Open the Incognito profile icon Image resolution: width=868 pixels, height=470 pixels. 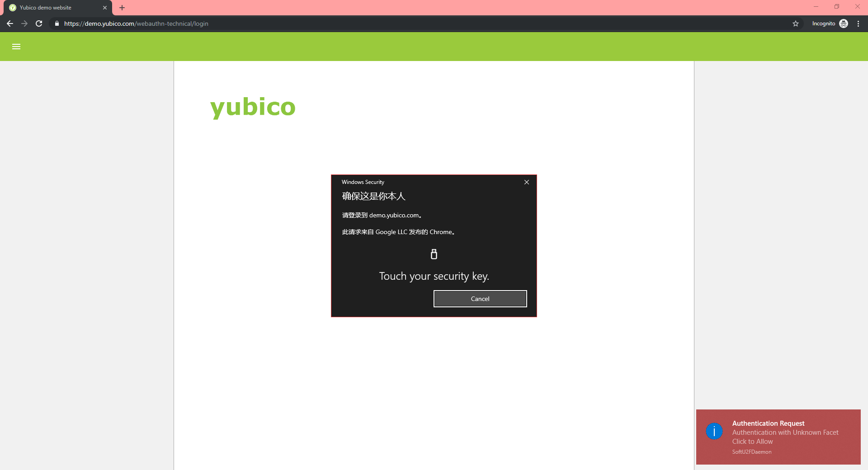click(844, 23)
